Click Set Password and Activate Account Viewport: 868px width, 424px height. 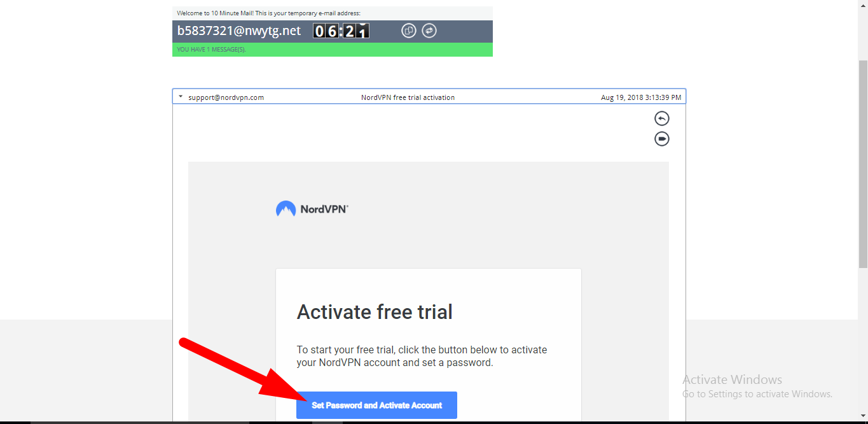click(376, 405)
